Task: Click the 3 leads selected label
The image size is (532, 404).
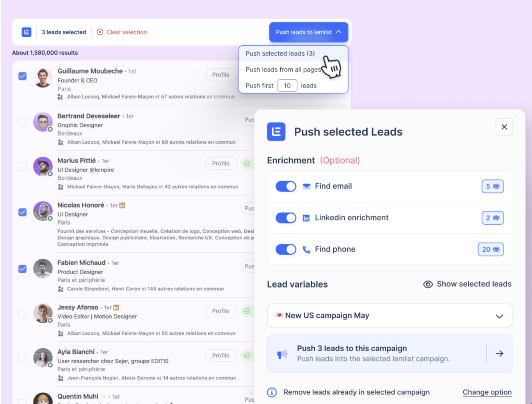Action: coord(64,32)
